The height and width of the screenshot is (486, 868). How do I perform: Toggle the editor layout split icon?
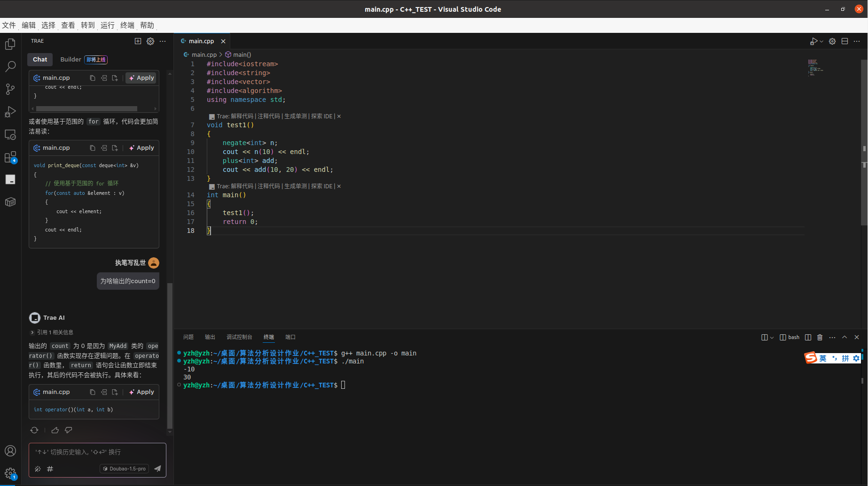[845, 41]
